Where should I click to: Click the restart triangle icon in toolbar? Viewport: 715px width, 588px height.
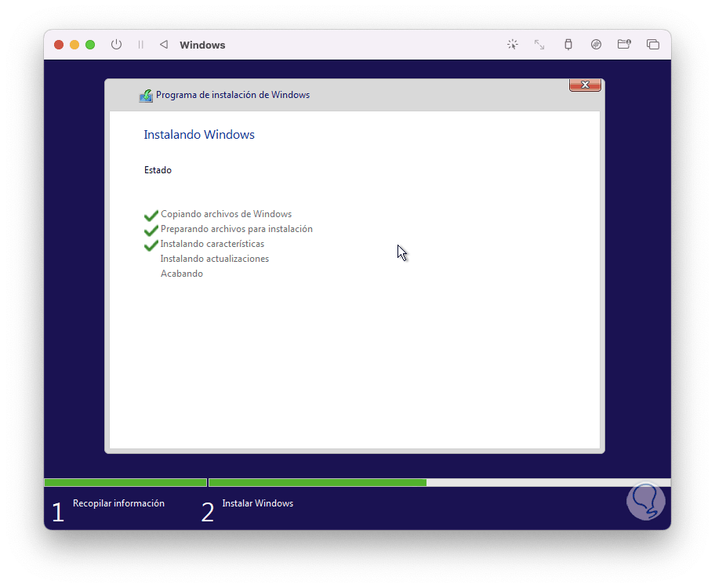(164, 44)
